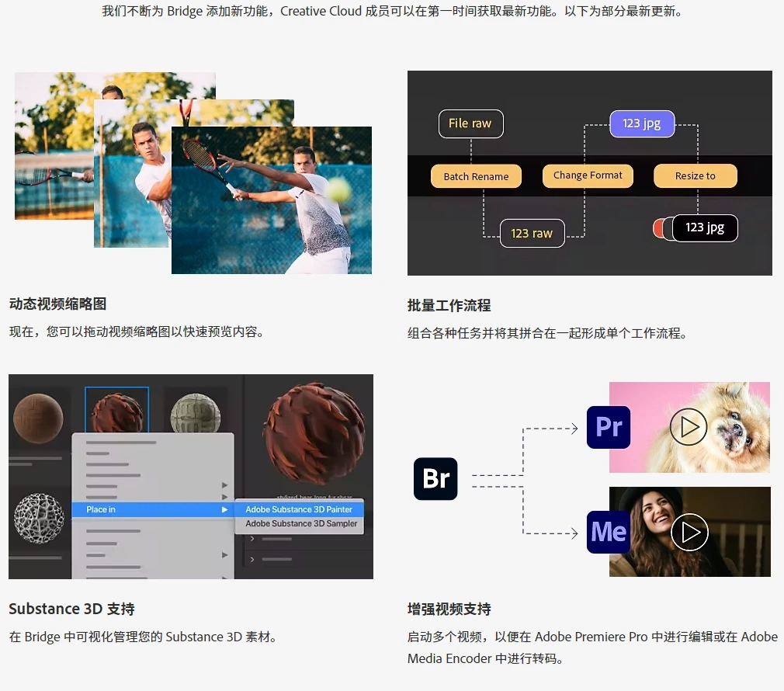Choose the Place in menu item

[101, 509]
